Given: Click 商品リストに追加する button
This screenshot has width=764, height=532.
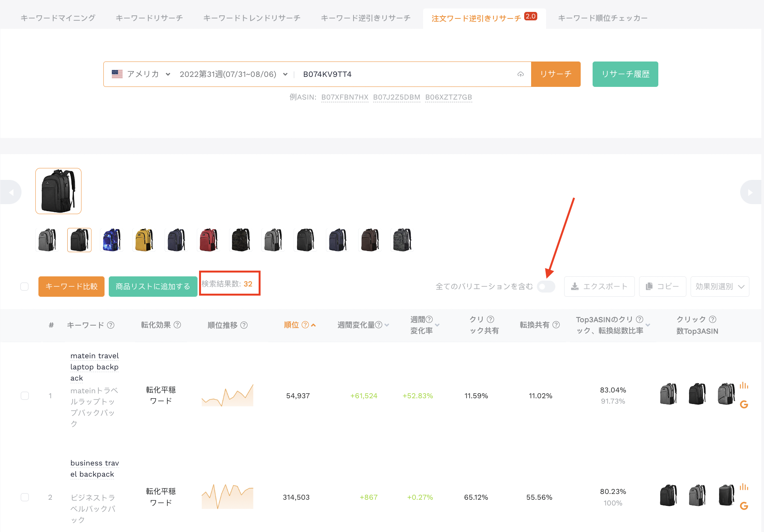Looking at the screenshot, I should pos(153,287).
